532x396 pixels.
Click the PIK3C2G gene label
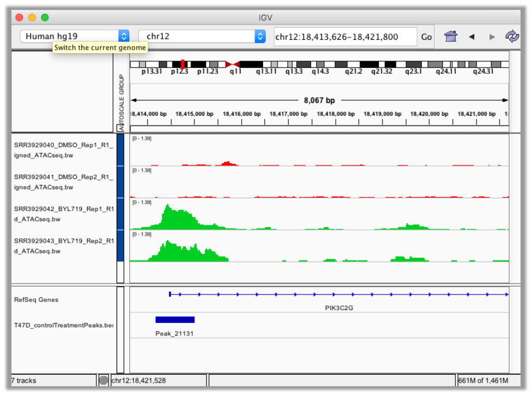pyautogui.click(x=339, y=308)
